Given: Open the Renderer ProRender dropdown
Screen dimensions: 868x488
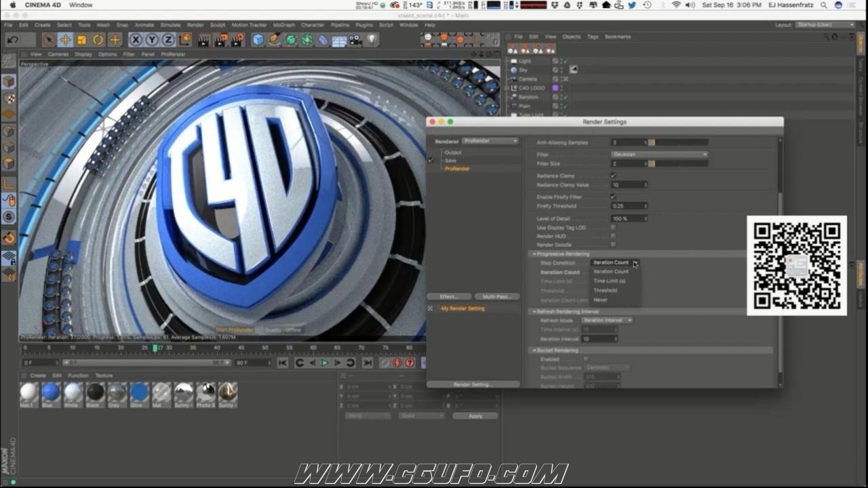Looking at the screenshot, I should click(x=490, y=141).
